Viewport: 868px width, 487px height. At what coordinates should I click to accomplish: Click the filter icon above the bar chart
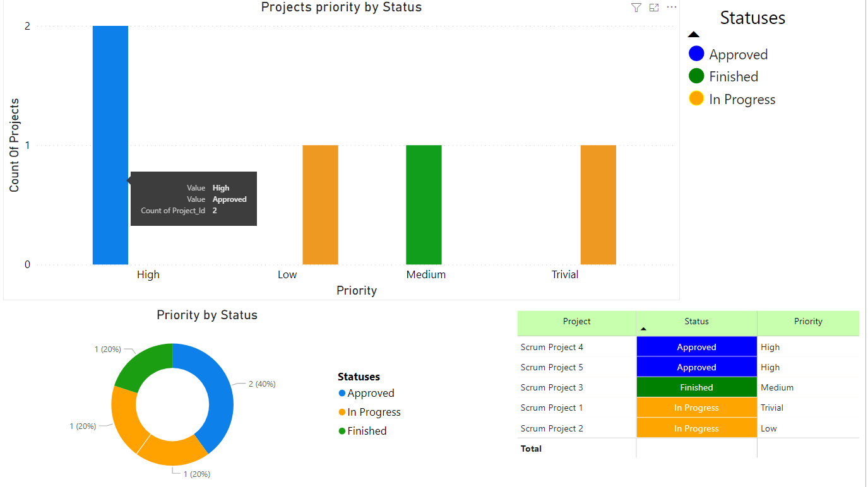tap(636, 8)
